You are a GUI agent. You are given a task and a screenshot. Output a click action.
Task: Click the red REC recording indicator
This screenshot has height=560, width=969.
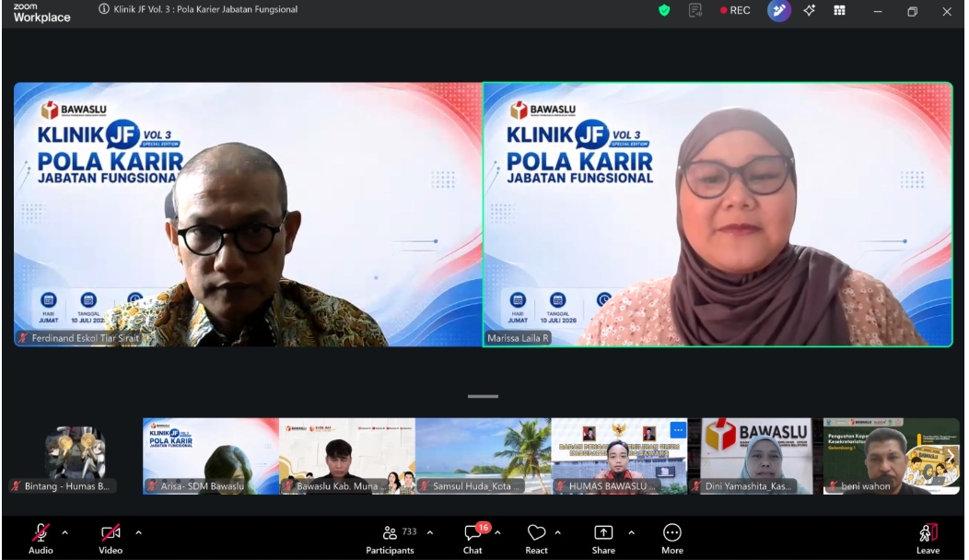click(735, 10)
